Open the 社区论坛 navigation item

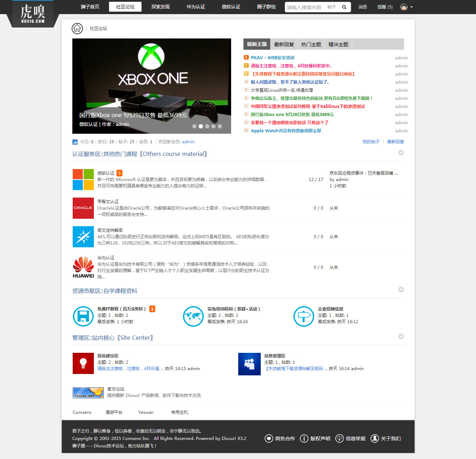(125, 7)
